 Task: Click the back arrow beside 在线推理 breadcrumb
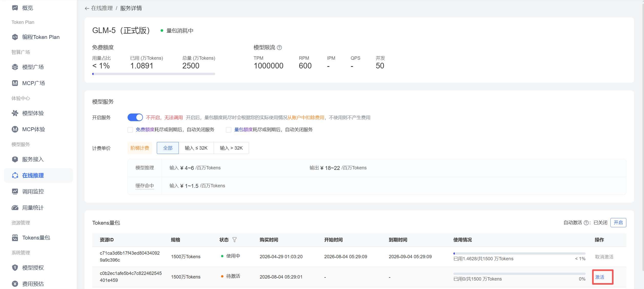(x=87, y=8)
